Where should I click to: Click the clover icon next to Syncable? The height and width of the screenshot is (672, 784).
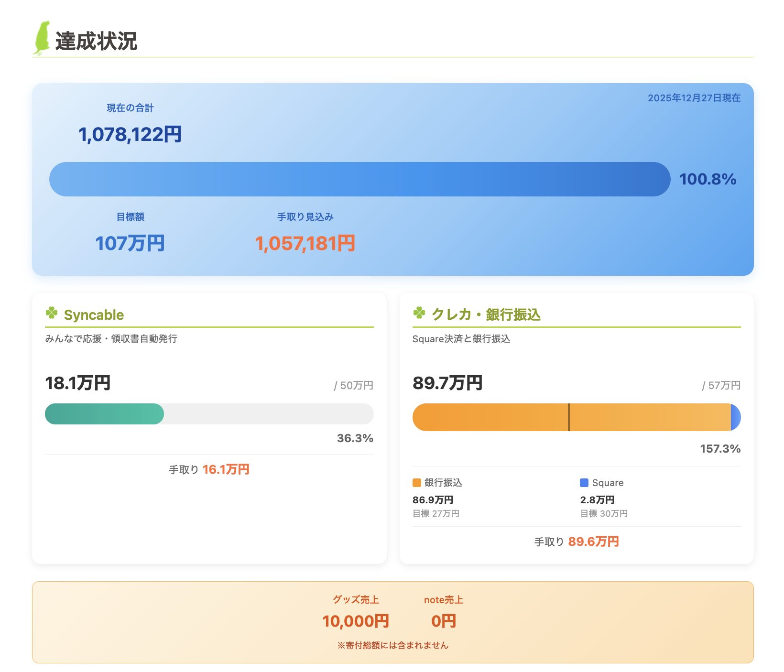[x=52, y=313]
